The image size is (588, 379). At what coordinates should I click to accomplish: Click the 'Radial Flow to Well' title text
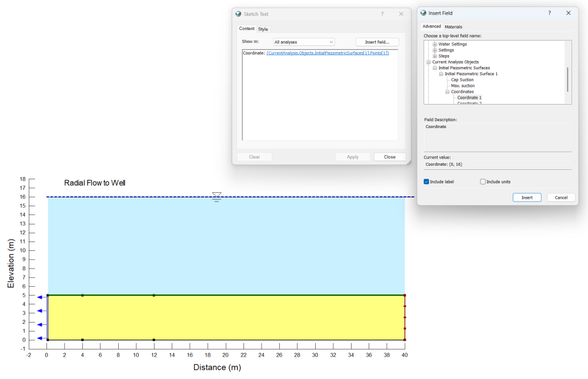[95, 183]
